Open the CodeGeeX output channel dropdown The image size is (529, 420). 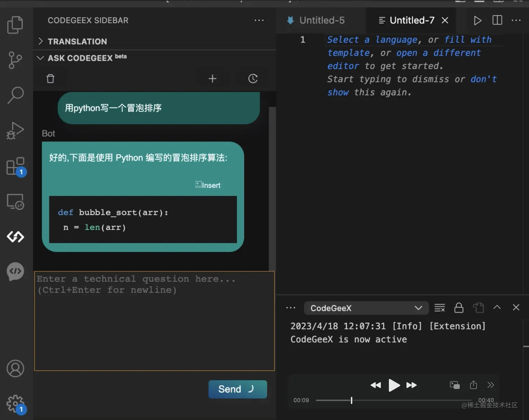[418, 308]
